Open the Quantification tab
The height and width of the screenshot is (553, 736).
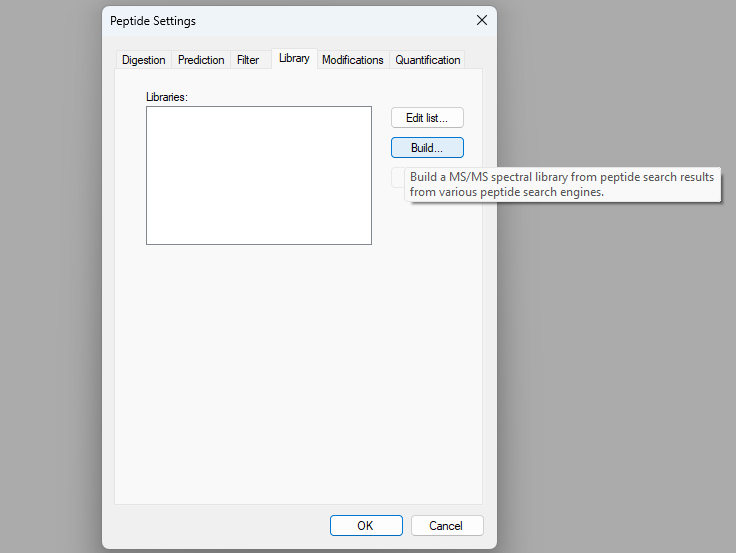427,60
